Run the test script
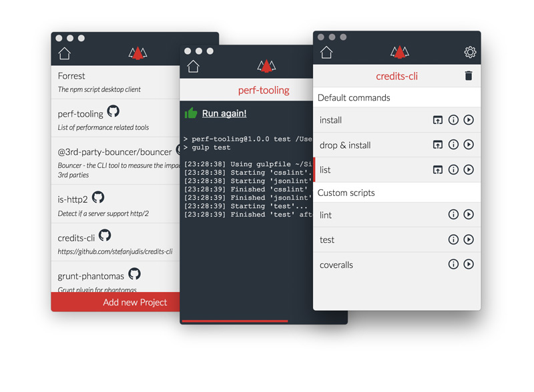The height and width of the screenshot is (392, 534). coord(469,239)
